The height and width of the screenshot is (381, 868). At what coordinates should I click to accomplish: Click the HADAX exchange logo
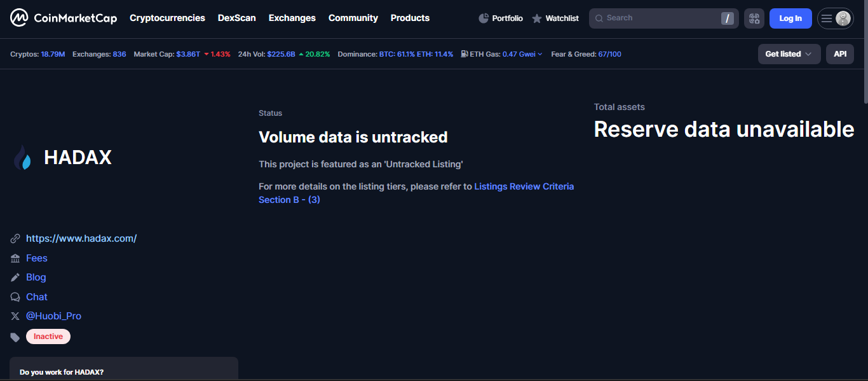(x=22, y=158)
